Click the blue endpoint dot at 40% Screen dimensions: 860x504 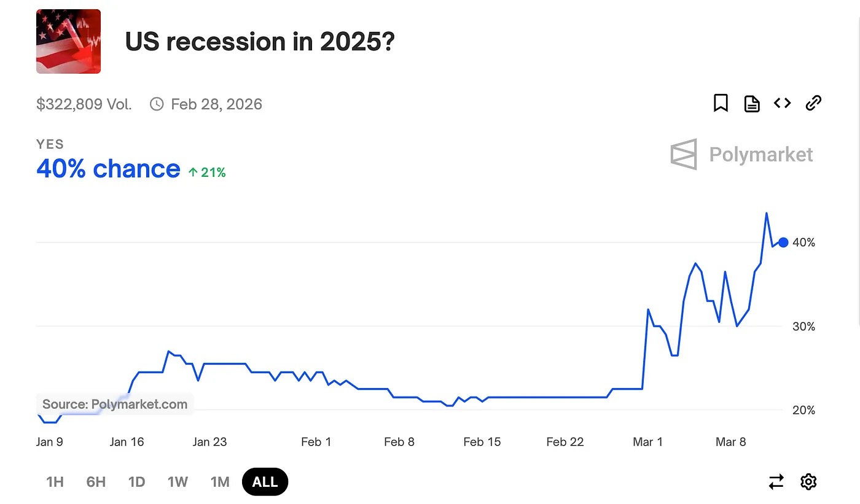(x=783, y=242)
